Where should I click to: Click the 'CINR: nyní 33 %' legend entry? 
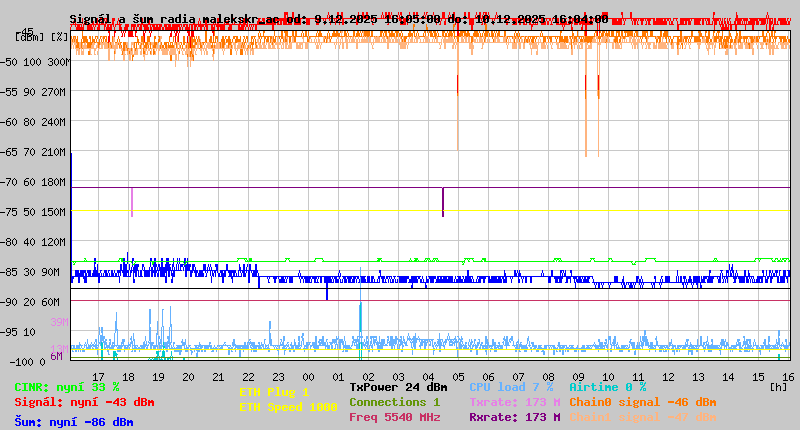[x=67, y=387]
